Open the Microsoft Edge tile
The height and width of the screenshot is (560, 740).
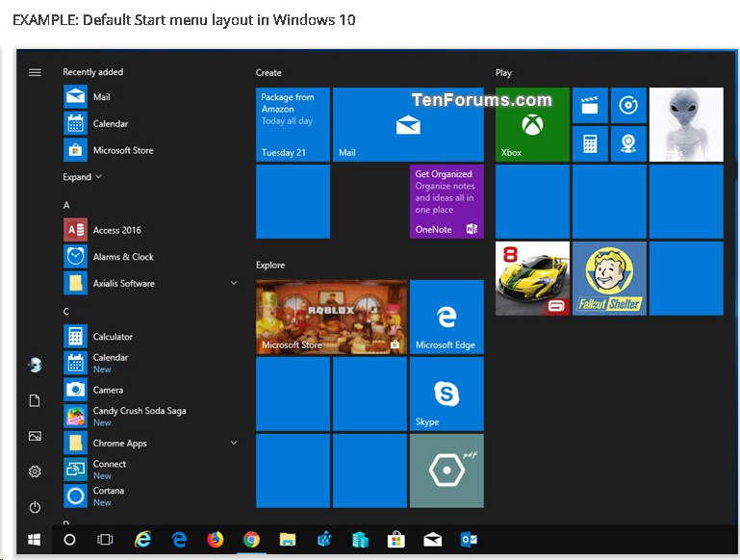click(447, 317)
